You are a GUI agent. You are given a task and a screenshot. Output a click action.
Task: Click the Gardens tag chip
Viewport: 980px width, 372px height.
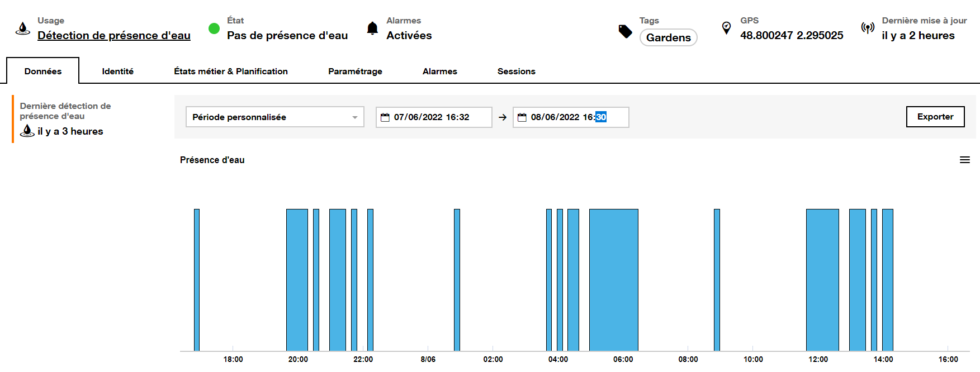pyautogui.click(x=668, y=37)
